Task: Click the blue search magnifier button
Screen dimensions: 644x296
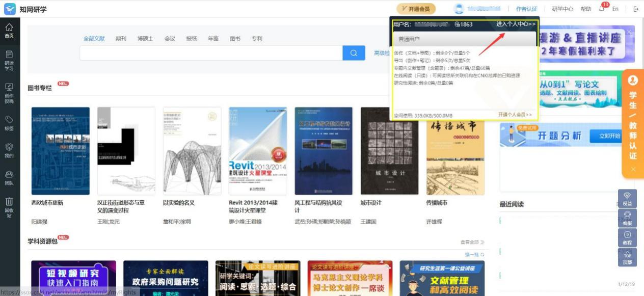Action: click(x=354, y=53)
